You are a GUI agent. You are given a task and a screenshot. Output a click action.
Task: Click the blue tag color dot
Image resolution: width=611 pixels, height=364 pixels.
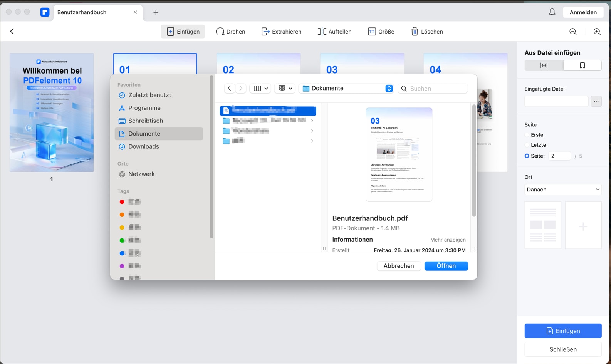click(x=122, y=253)
